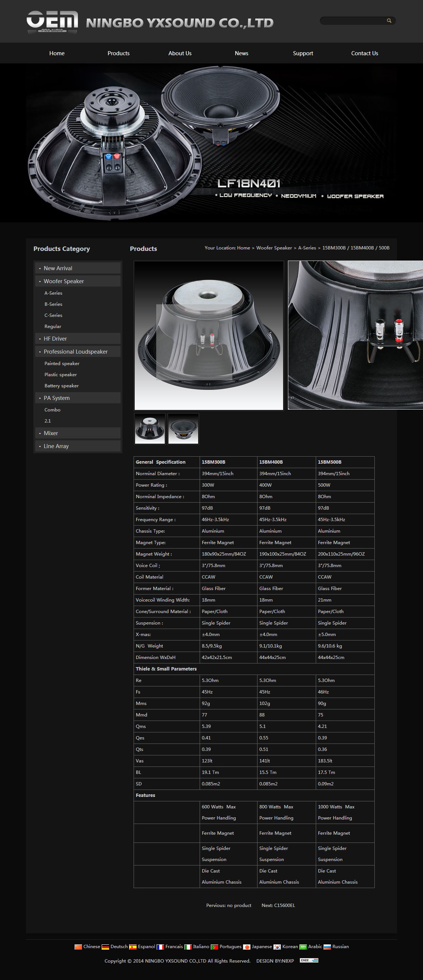
Task: Open Painted speaker subcategory
Action: click(x=62, y=363)
